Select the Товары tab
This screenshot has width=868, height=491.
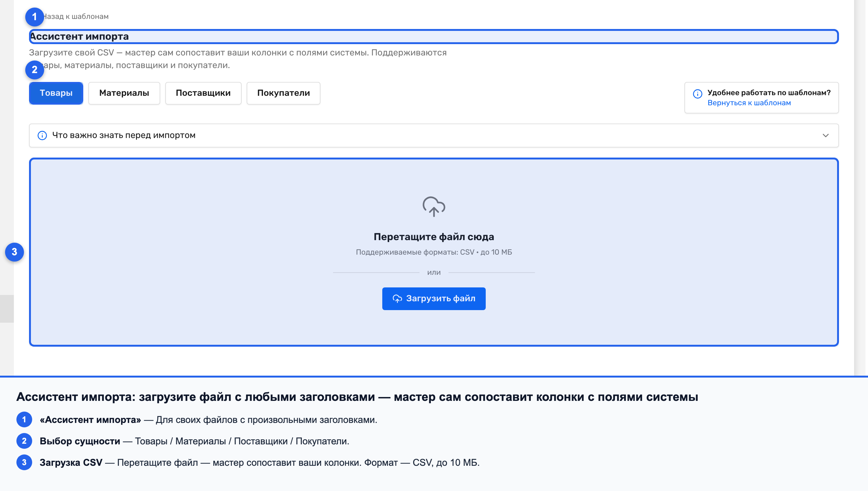tap(56, 93)
